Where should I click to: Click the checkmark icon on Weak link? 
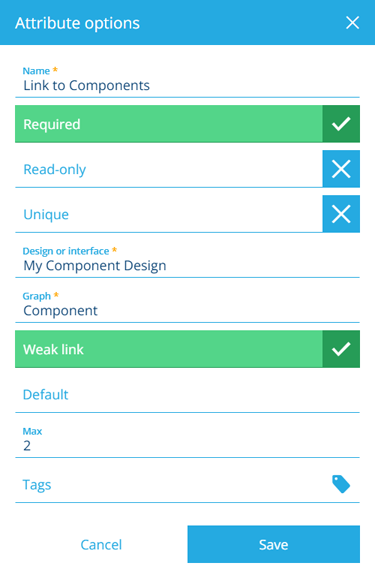pyautogui.click(x=341, y=349)
